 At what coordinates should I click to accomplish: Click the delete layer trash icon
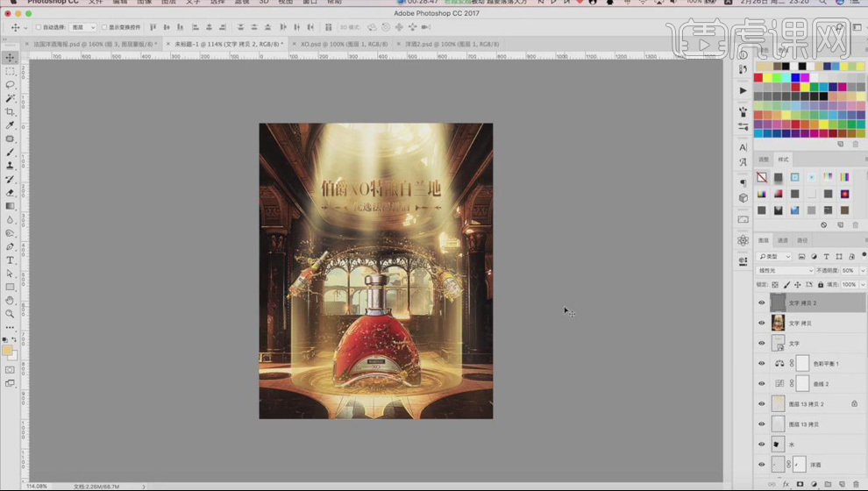(856, 484)
